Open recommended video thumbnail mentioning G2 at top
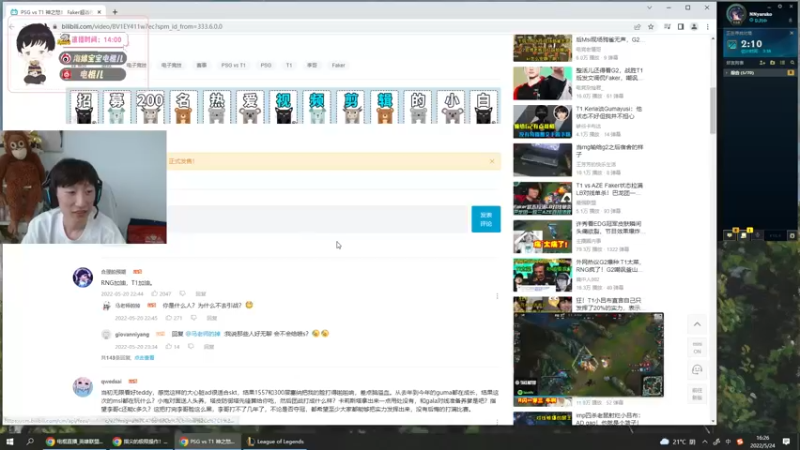This screenshot has width=800, height=450. [x=542, y=48]
